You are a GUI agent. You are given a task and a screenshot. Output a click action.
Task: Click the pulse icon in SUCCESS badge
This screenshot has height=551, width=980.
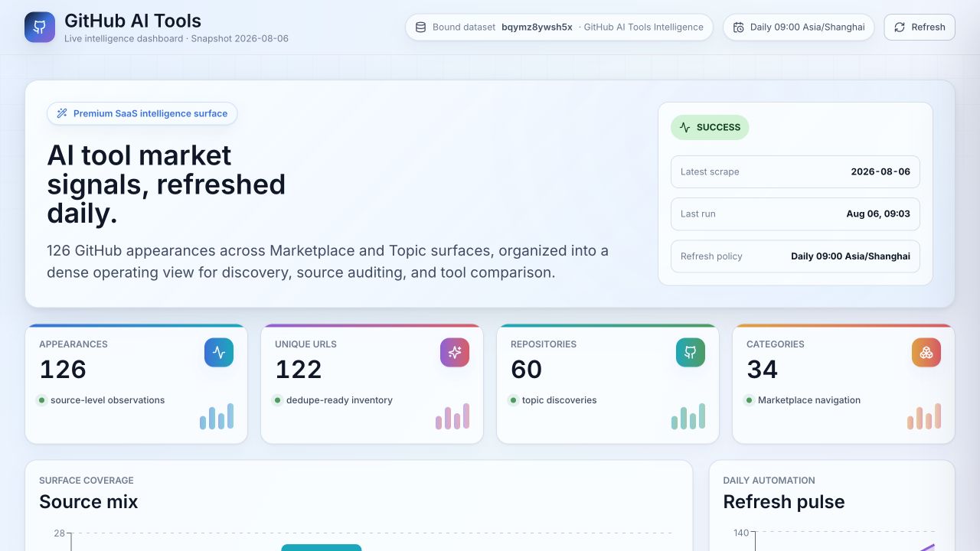point(685,128)
